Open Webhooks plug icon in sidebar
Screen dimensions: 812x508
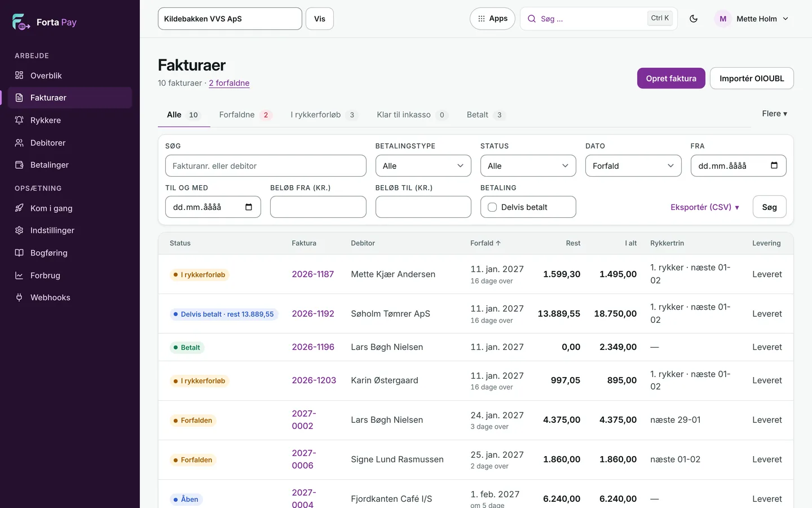pos(19,297)
